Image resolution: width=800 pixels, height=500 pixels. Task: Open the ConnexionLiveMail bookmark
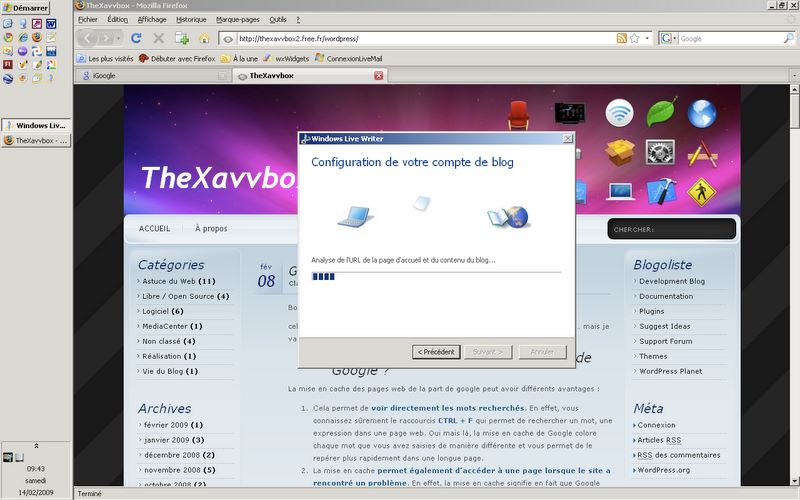[348, 59]
